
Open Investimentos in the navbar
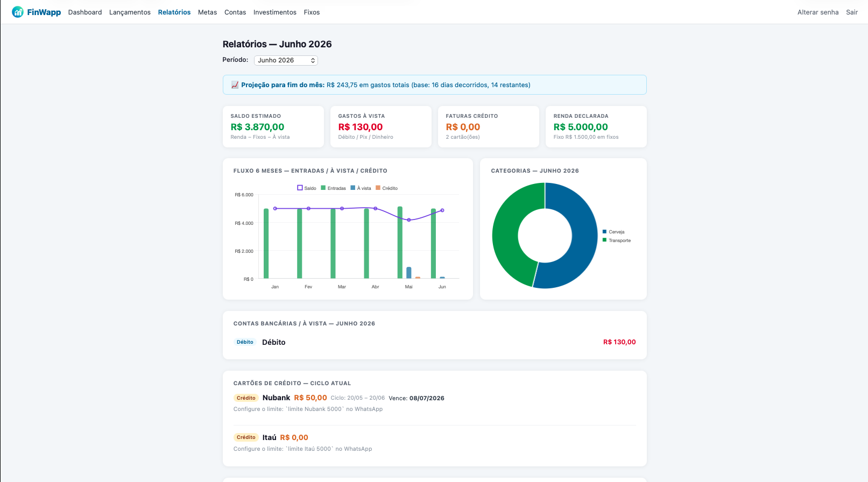coord(275,12)
